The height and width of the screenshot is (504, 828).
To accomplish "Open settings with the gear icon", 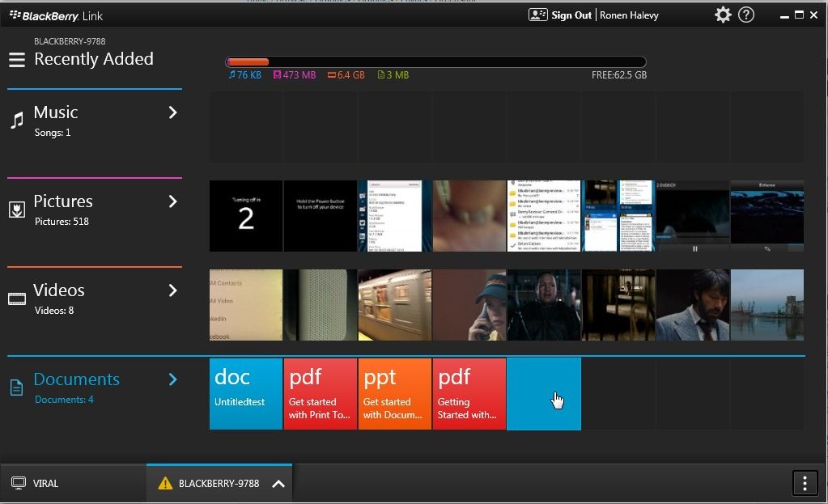I will coord(723,15).
